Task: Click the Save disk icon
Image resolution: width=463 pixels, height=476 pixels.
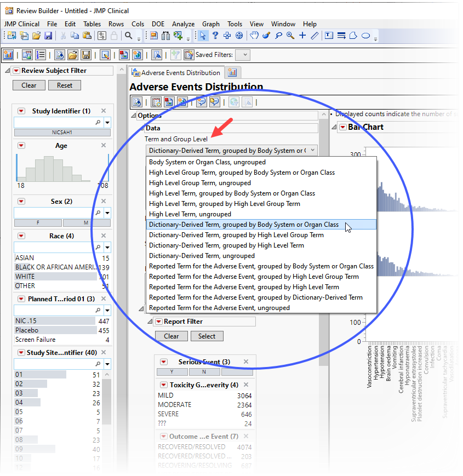Action: 48,36
